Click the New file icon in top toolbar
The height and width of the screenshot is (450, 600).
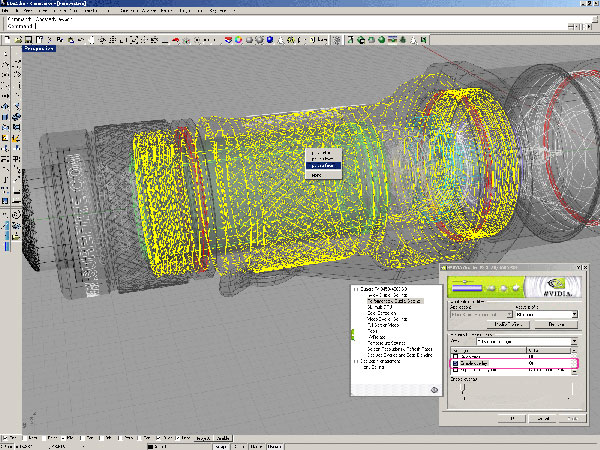coord(5,39)
